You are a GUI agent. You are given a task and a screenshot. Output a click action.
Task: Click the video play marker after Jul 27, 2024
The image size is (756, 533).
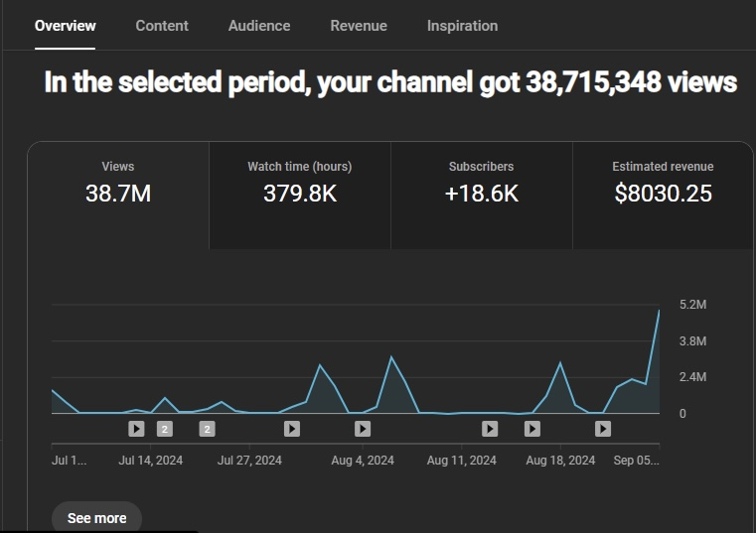pos(292,429)
